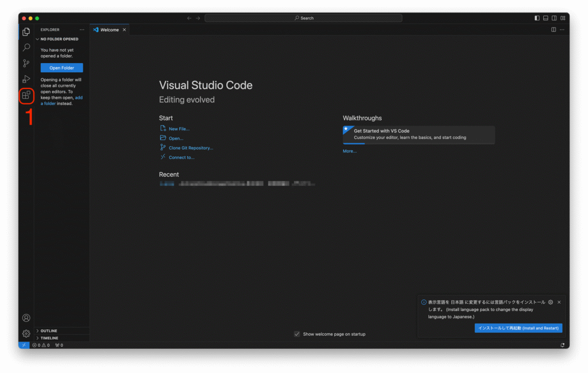Click the New File document icon
588x373 pixels.
point(163,128)
